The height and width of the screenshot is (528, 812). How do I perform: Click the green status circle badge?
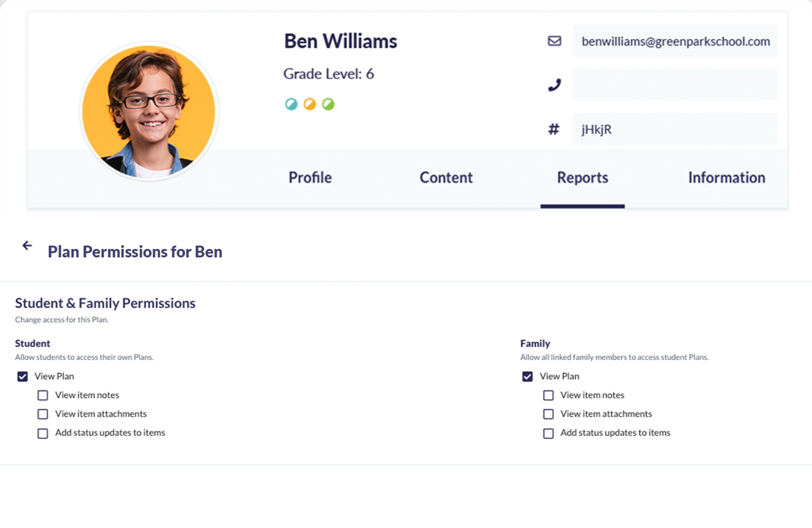click(x=328, y=104)
